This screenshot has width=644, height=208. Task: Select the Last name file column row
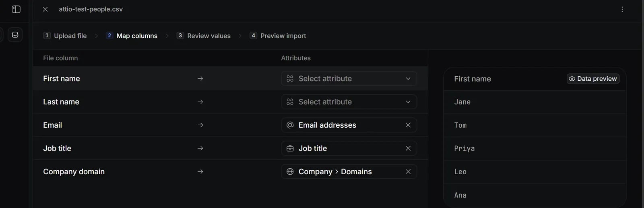click(x=230, y=102)
